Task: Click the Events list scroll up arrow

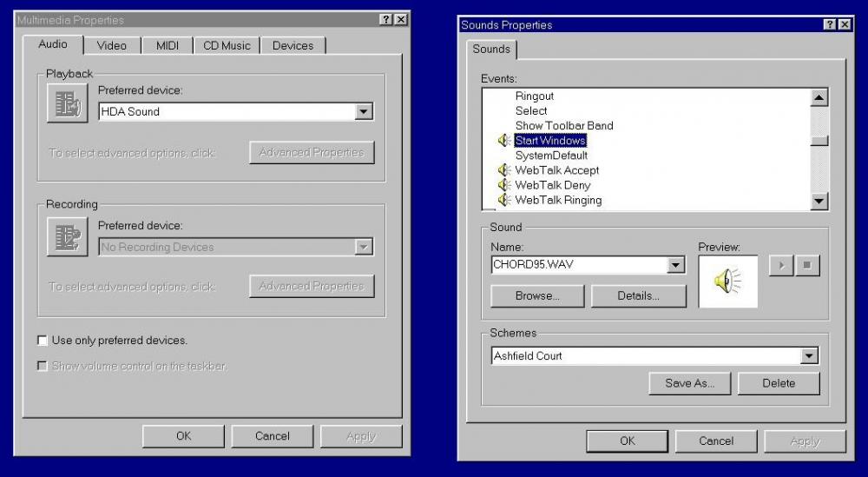Action: [x=819, y=98]
